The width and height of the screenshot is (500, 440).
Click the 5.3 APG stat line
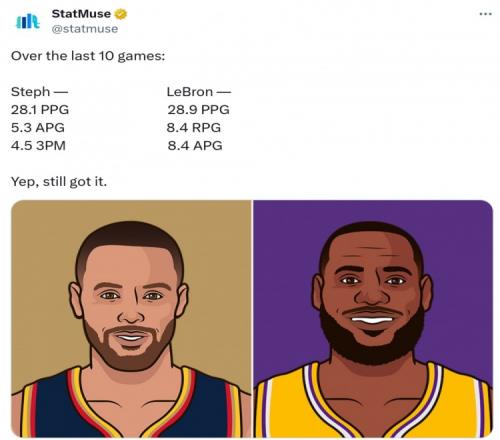pos(38,128)
